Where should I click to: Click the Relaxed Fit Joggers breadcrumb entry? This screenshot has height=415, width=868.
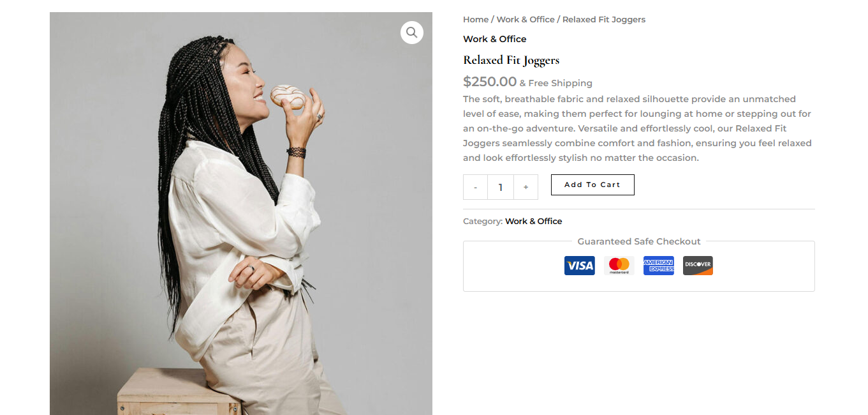click(603, 19)
